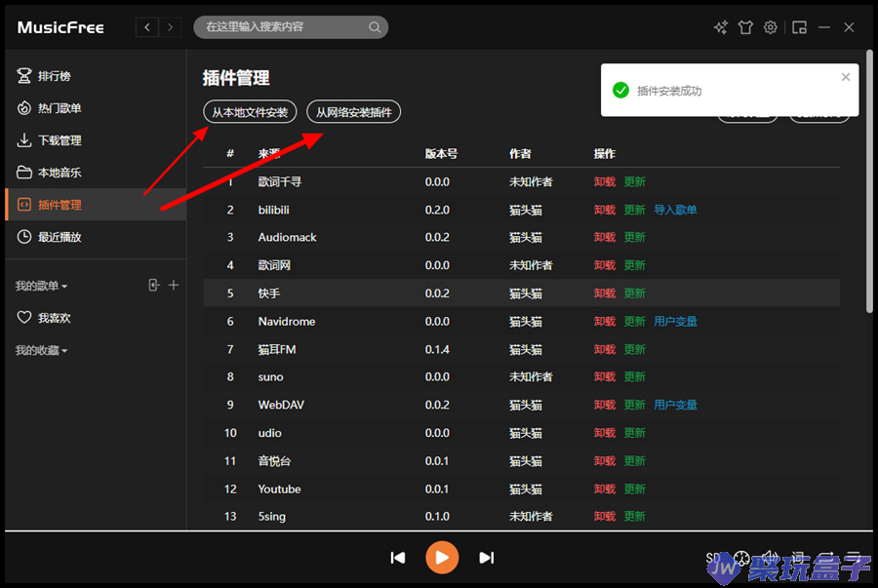Image resolution: width=878 pixels, height=588 pixels.
Task: Click 导入歌单 for bilibili
Action: [x=675, y=210]
